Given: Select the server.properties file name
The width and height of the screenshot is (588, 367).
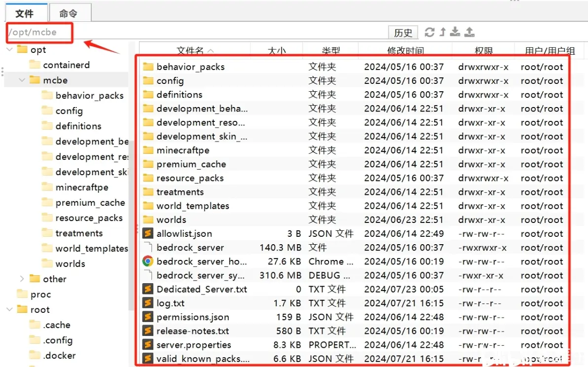Looking at the screenshot, I should [x=194, y=344].
